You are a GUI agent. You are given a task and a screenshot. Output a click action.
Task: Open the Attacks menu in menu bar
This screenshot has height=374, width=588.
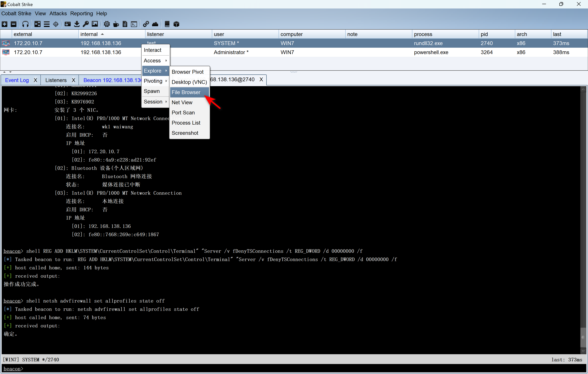pos(58,13)
